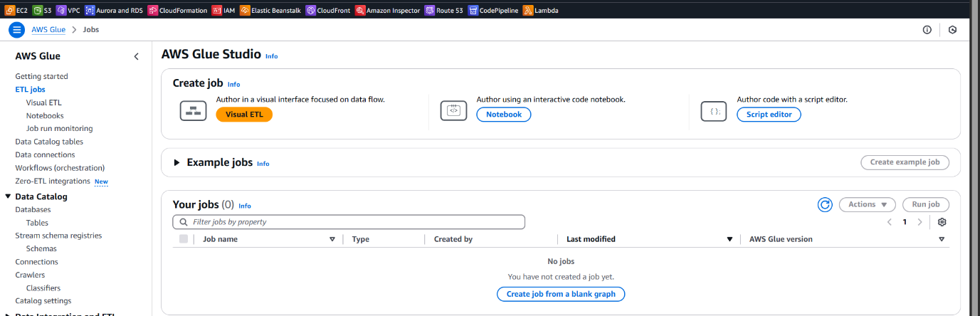This screenshot has width=980, height=316.
Task: Open CodePipeline shortcut icon
Action: [473, 11]
